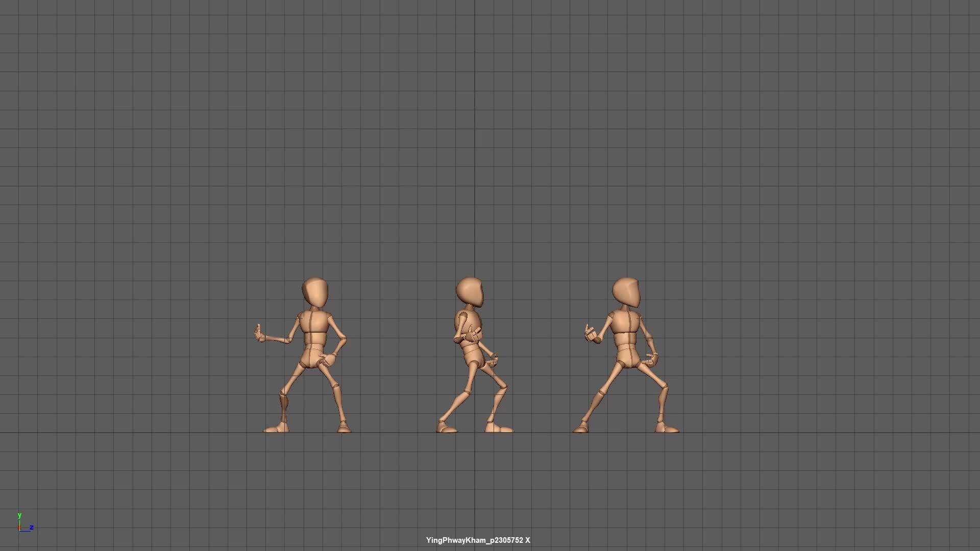The width and height of the screenshot is (980, 551).
Task: Select the middle figure's head
Action: click(470, 292)
